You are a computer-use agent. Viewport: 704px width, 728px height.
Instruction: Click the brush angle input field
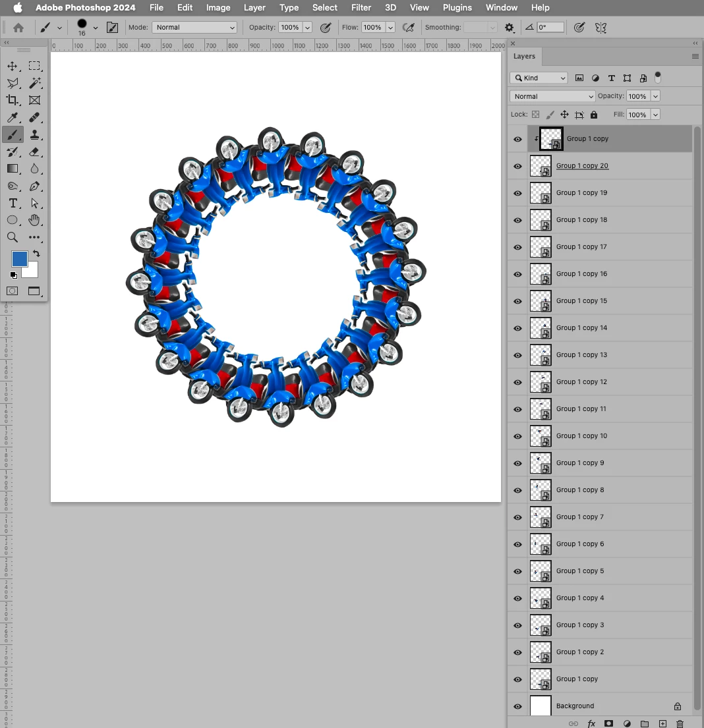pos(550,28)
